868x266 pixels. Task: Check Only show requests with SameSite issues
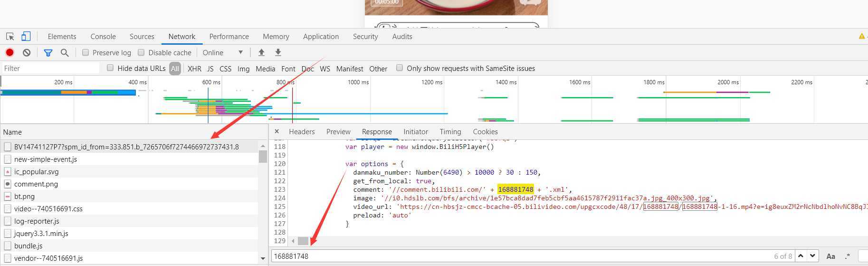pos(400,68)
